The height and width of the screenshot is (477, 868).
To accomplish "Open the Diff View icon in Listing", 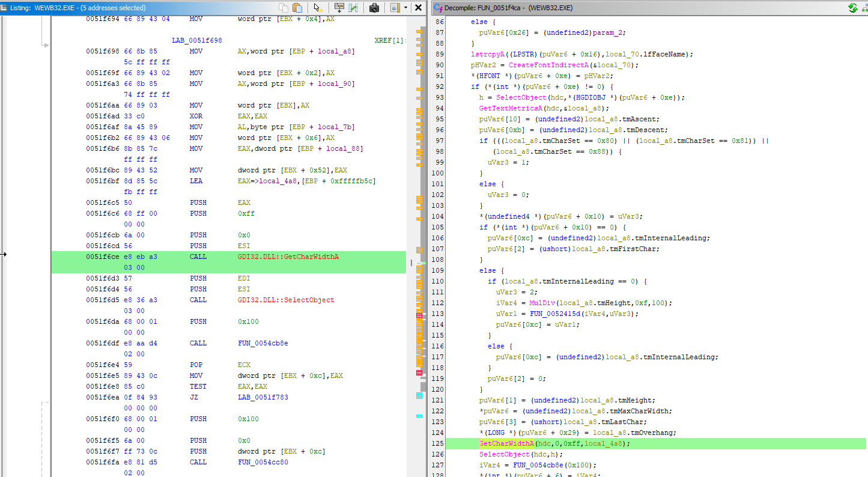I will point(354,8).
